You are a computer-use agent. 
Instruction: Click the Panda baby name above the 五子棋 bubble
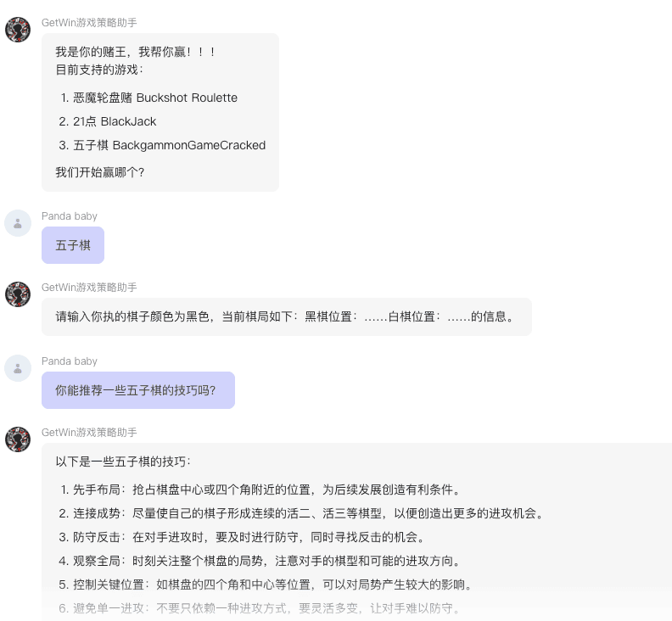click(x=70, y=216)
